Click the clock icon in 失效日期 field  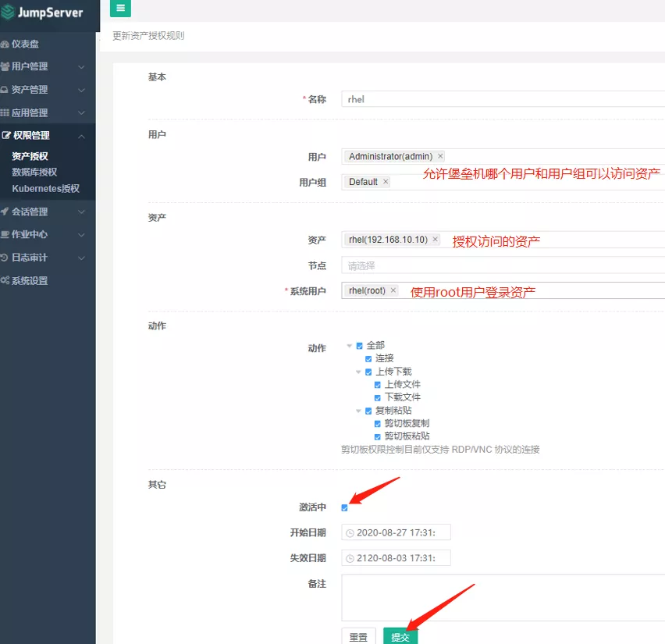pyautogui.click(x=350, y=558)
